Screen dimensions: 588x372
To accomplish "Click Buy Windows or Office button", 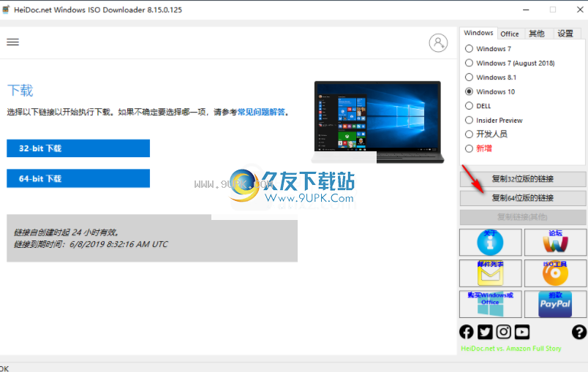I will [491, 304].
